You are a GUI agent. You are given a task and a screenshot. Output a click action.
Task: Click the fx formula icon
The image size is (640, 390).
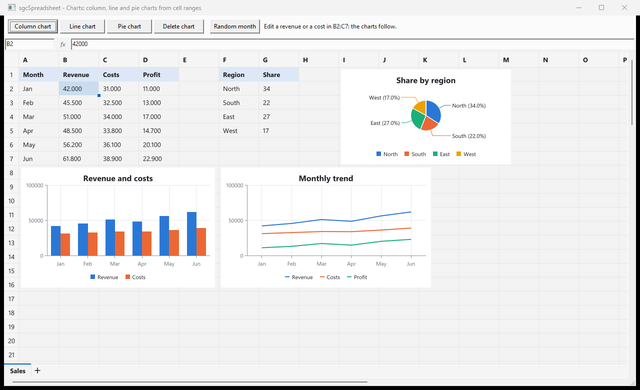point(62,44)
